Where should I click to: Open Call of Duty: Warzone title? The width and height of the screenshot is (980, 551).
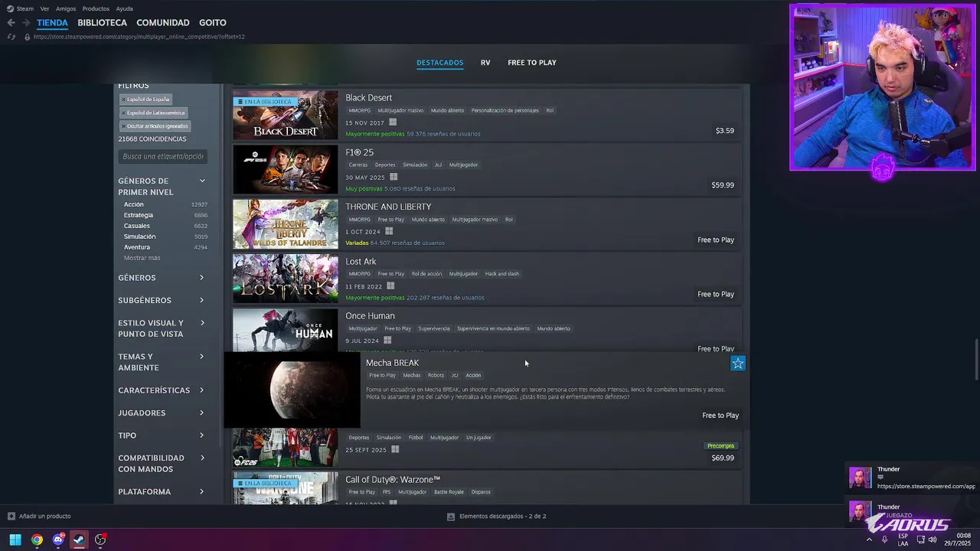[393, 480]
